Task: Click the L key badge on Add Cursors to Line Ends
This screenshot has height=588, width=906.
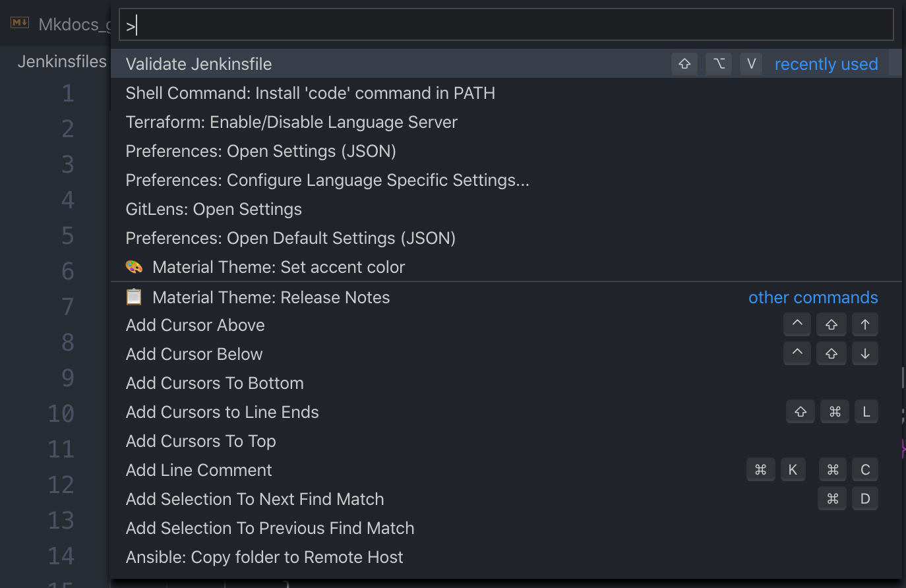Action: point(866,411)
